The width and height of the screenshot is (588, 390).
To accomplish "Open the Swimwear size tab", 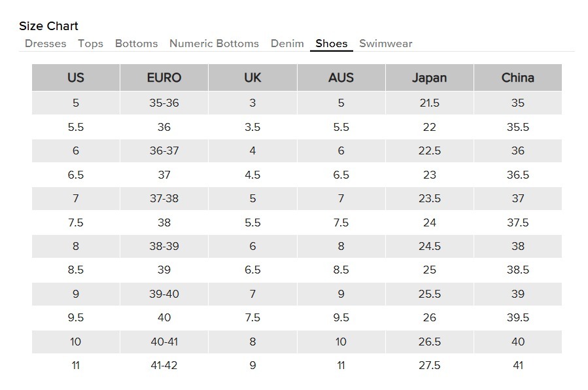I will [x=386, y=44].
